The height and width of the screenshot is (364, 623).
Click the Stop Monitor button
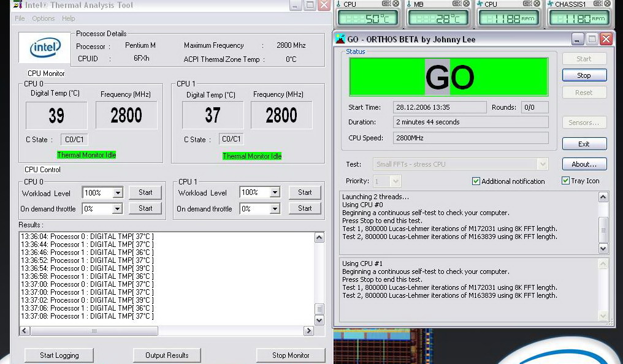(291, 355)
